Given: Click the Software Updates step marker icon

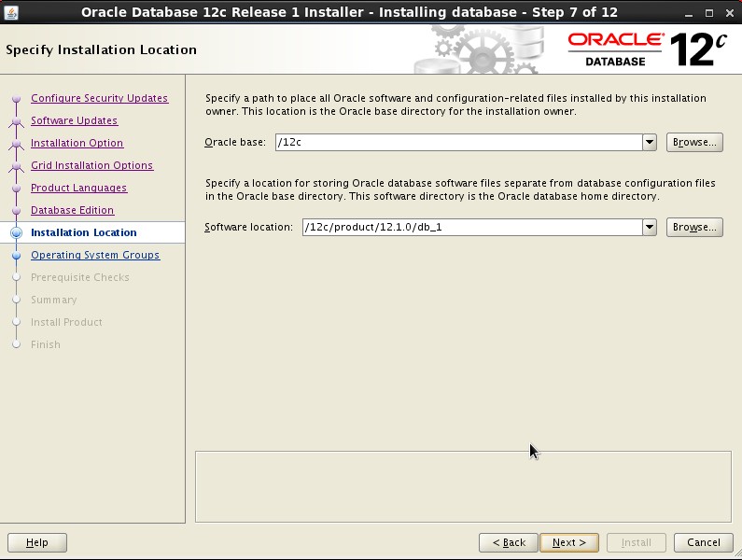Looking at the screenshot, I should (x=17, y=121).
